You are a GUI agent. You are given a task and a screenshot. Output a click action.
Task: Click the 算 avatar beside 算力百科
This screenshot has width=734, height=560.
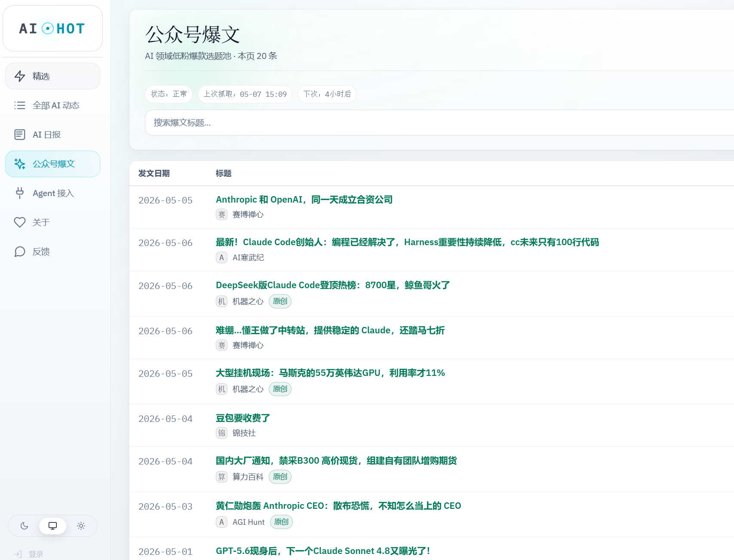pos(221,477)
